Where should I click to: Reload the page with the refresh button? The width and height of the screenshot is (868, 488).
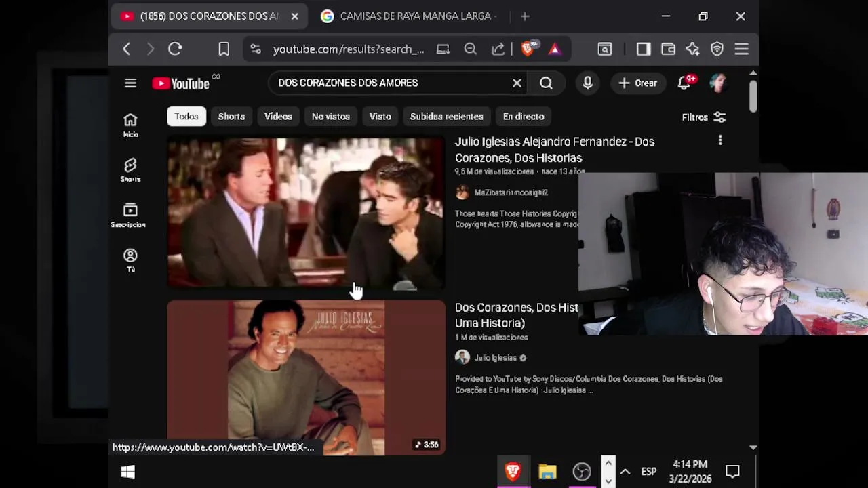pyautogui.click(x=175, y=49)
